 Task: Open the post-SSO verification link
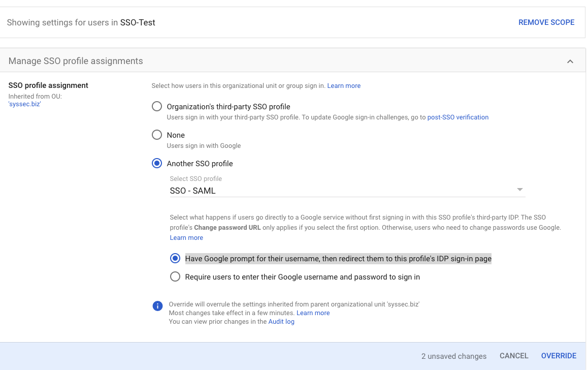(458, 117)
